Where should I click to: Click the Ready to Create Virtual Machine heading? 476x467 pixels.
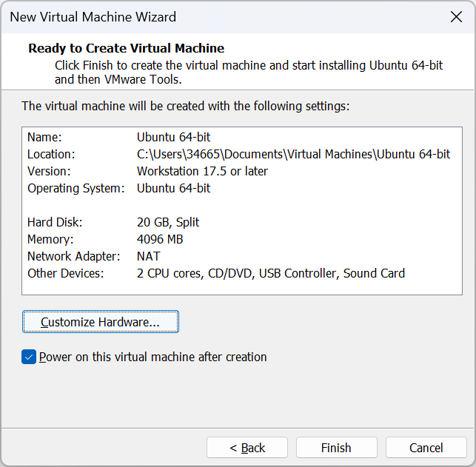click(126, 48)
